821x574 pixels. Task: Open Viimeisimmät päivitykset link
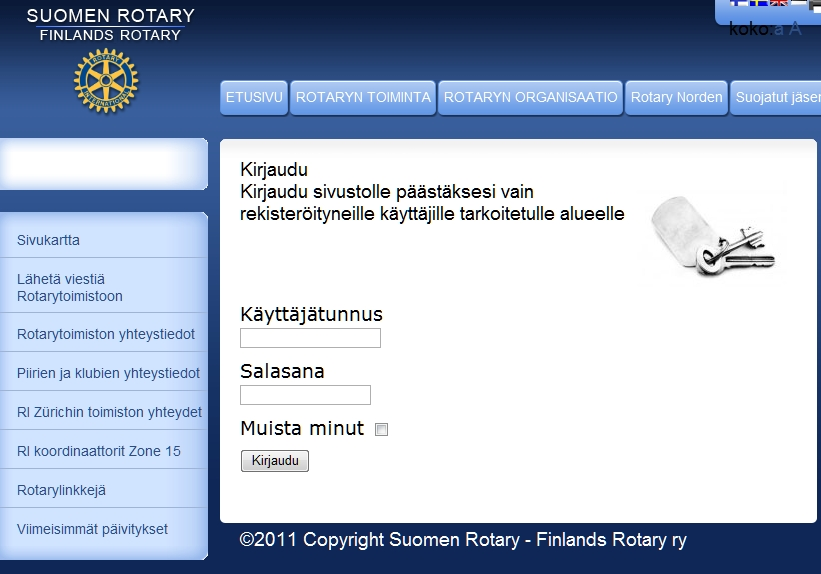(92, 529)
